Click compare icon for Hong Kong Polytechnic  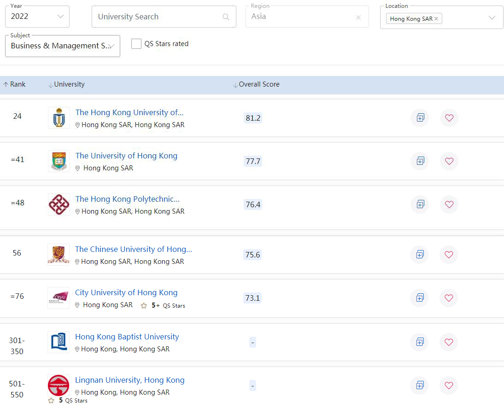(420, 204)
